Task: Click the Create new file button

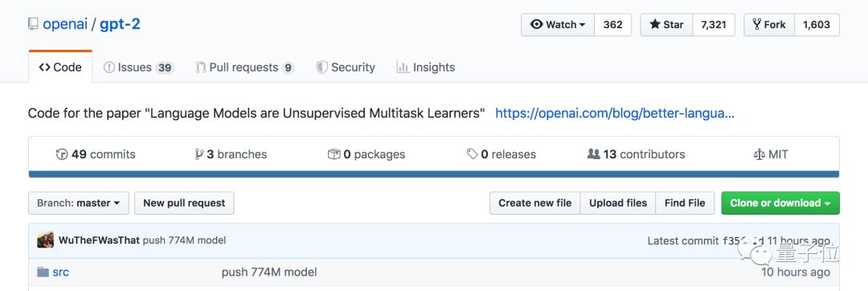Action: tap(534, 203)
